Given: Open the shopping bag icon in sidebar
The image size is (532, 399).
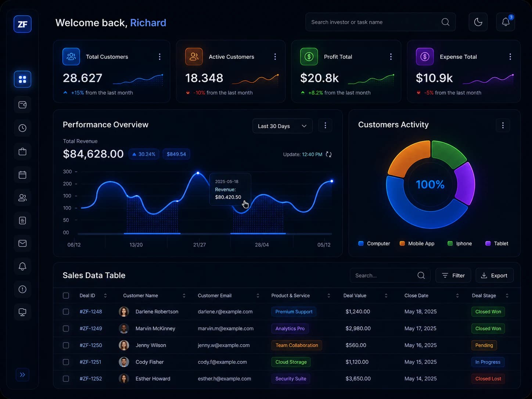Looking at the screenshot, I should click(22, 151).
